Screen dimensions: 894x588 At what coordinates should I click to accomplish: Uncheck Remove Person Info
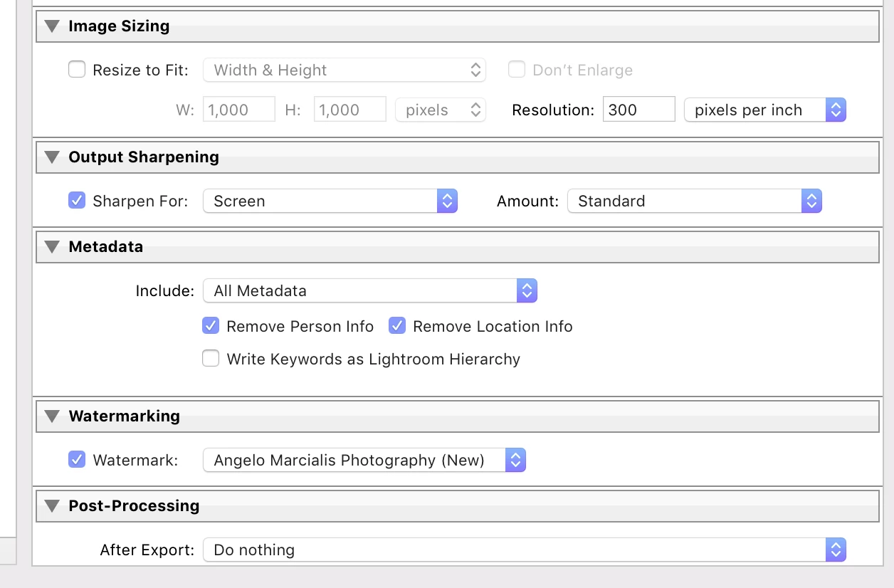tap(211, 326)
